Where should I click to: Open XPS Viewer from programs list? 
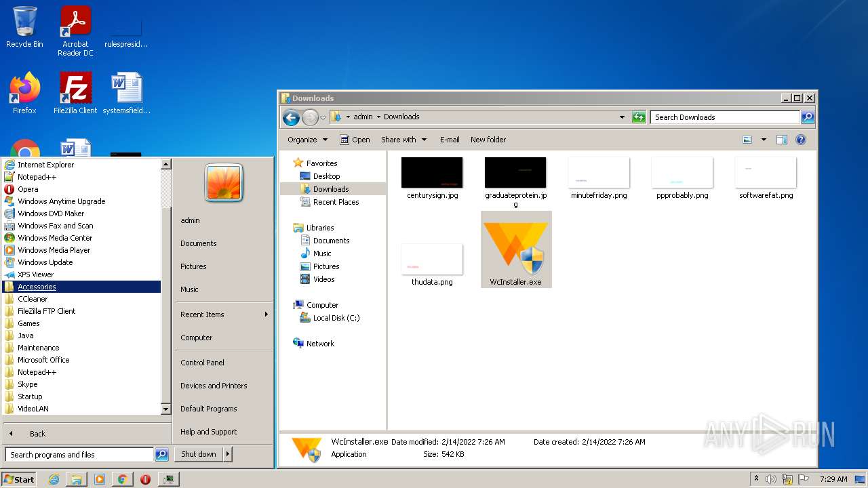(81, 274)
